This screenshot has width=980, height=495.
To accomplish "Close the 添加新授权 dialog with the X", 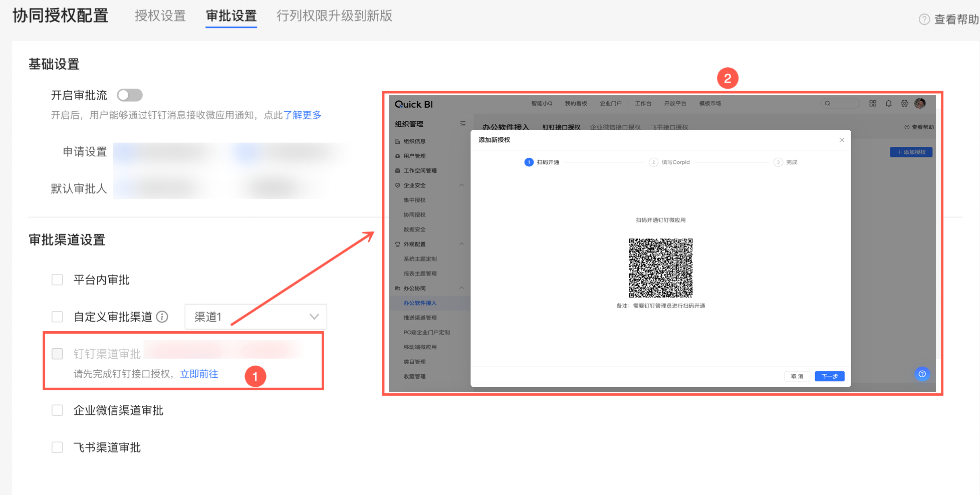I will pyautogui.click(x=842, y=140).
